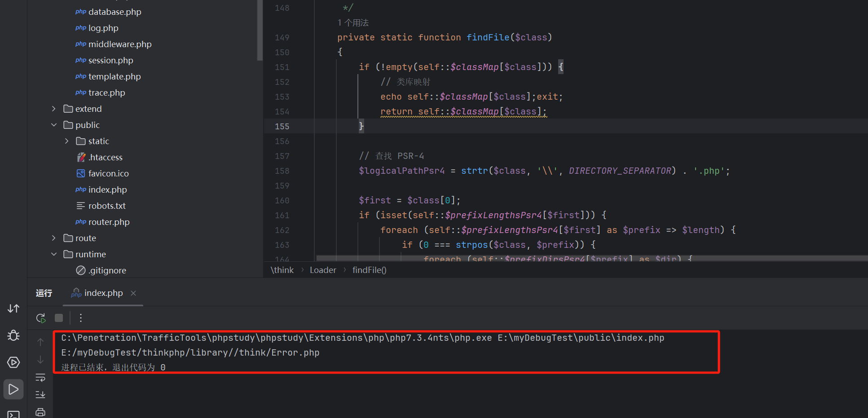Collapse the public folder
868x418 pixels.
click(54, 125)
